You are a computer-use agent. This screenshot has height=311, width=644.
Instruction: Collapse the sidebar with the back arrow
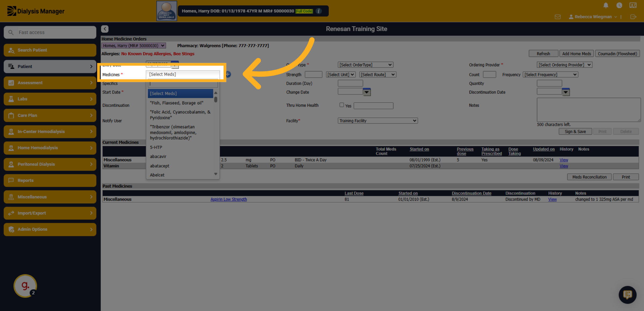tap(105, 29)
